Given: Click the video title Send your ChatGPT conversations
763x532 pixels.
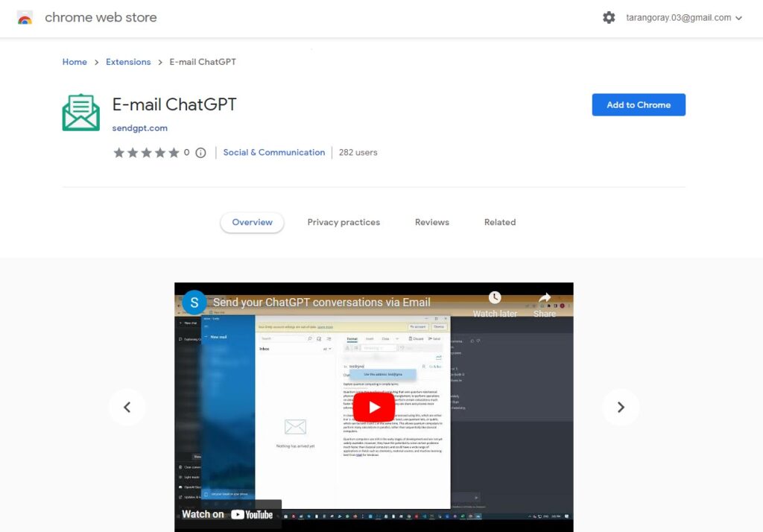Looking at the screenshot, I should [x=322, y=303].
